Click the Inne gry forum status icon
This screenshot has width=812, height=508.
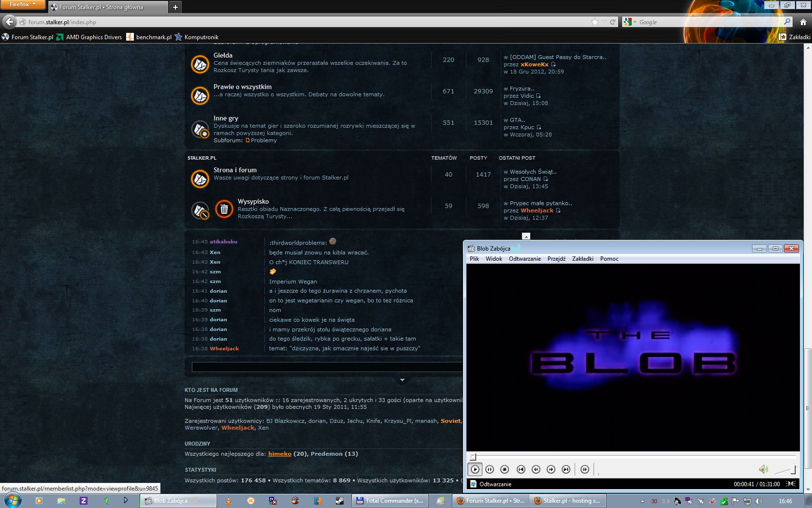click(200, 130)
